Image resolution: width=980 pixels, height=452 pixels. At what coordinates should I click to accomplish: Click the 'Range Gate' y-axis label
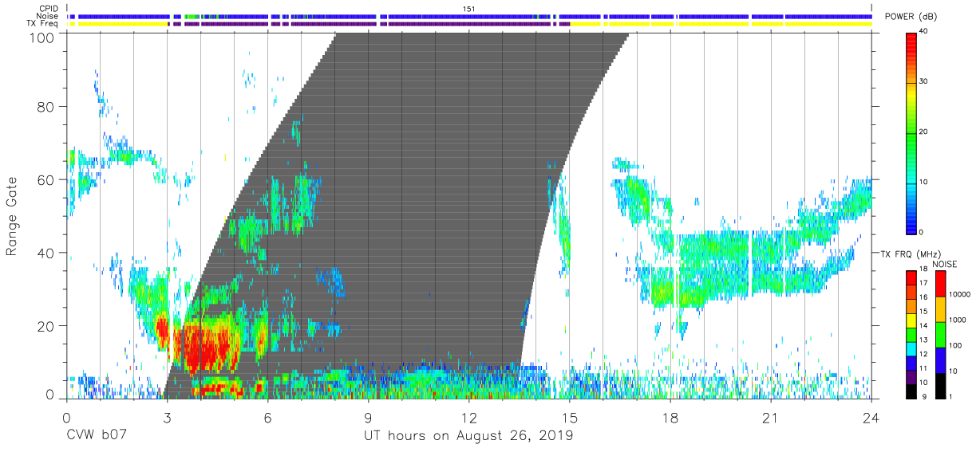12,216
